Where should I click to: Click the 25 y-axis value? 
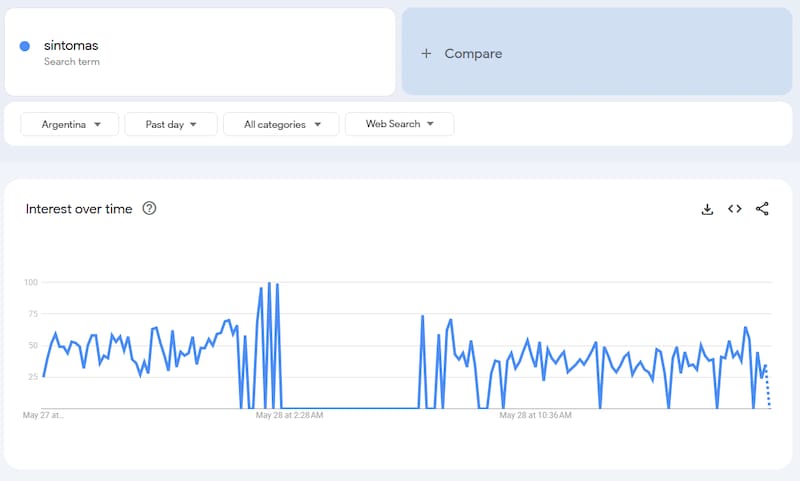coord(33,377)
